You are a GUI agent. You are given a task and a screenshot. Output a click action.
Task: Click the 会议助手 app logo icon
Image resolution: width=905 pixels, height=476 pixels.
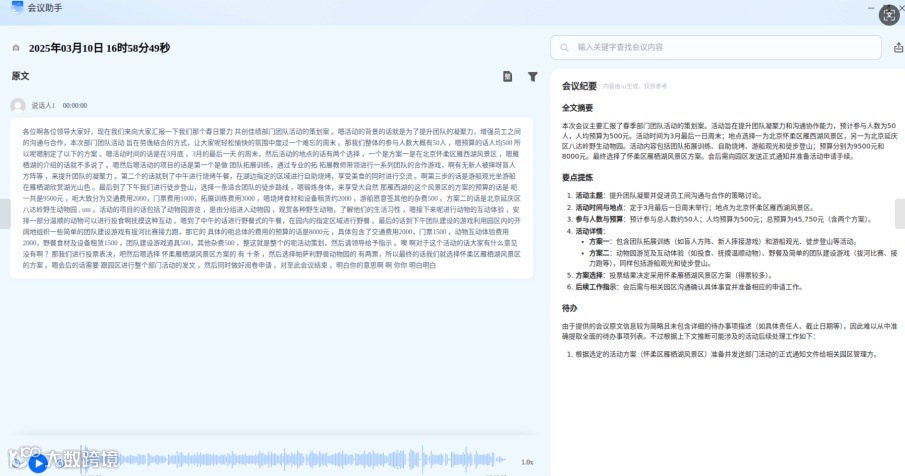[17, 8]
